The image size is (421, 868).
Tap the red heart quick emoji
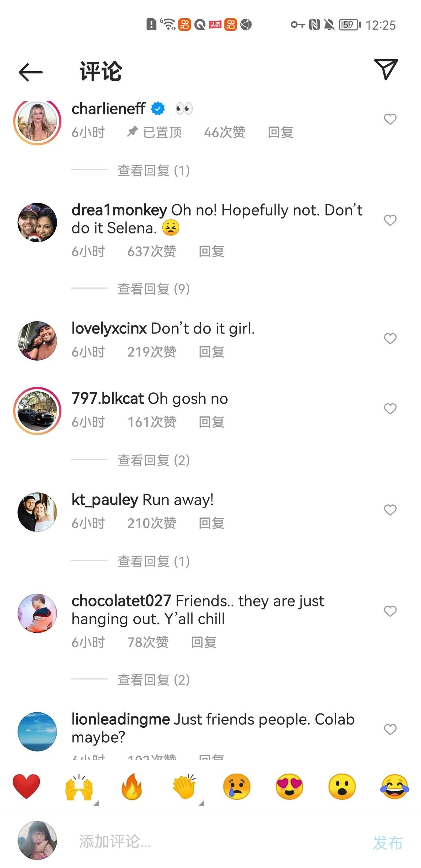coord(26,787)
